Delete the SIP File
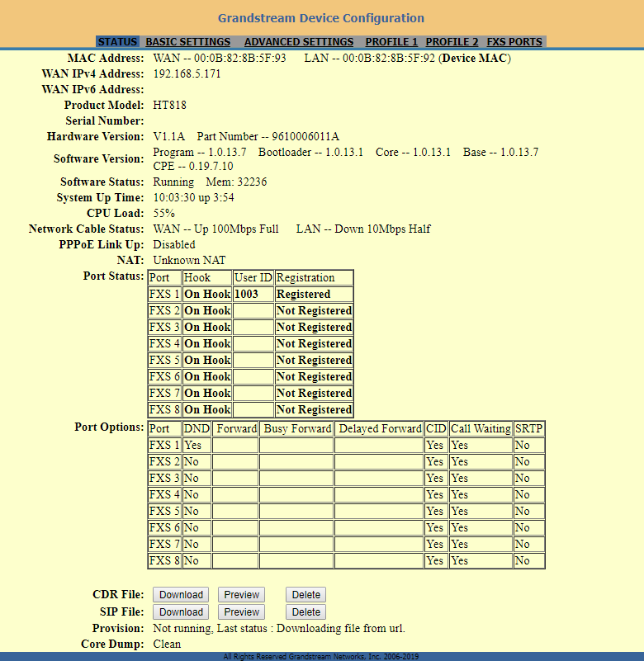The height and width of the screenshot is (661, 644). click(x=305, y=612)
